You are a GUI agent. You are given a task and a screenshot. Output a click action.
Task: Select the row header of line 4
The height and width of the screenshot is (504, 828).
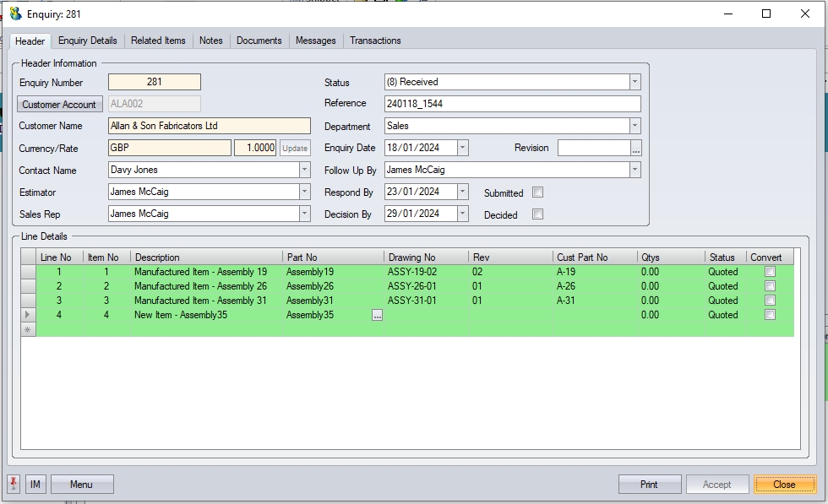click(29, 315)
